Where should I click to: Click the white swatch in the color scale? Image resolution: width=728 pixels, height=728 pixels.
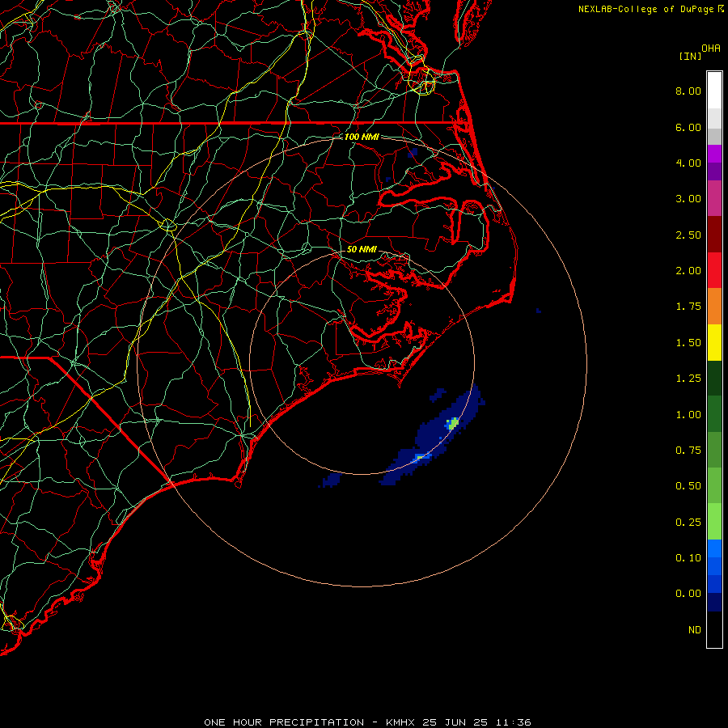pos(714,91)
